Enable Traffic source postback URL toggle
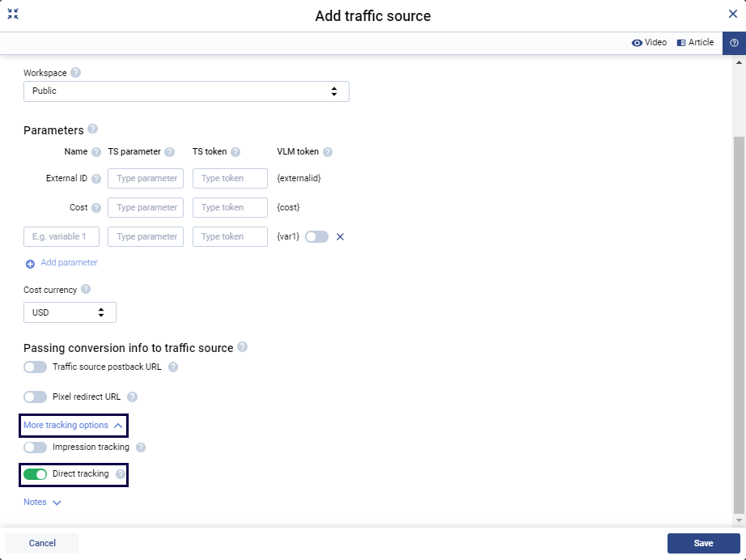 [36, 367]
